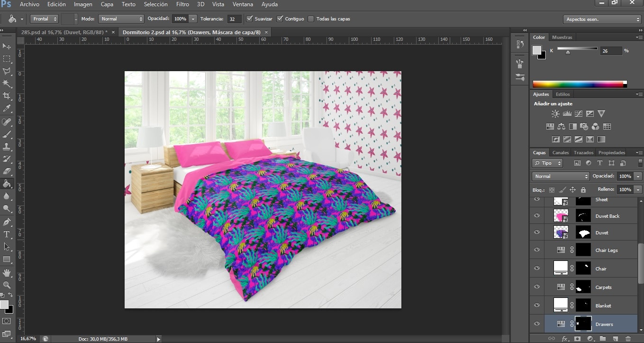Click the delete layer trash icon

(x=628, y=339)
